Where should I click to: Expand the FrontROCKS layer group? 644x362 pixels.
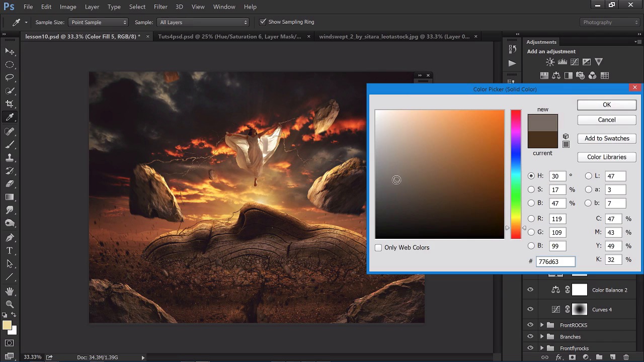point(542,325)
